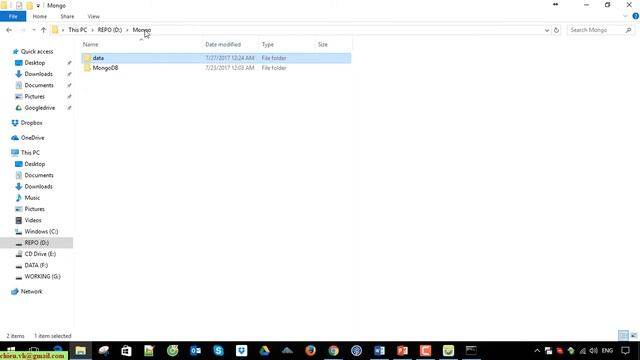Viewport: 640px width, 360px height.
Task: Sort by the Type column header
Action: (268, 44)
